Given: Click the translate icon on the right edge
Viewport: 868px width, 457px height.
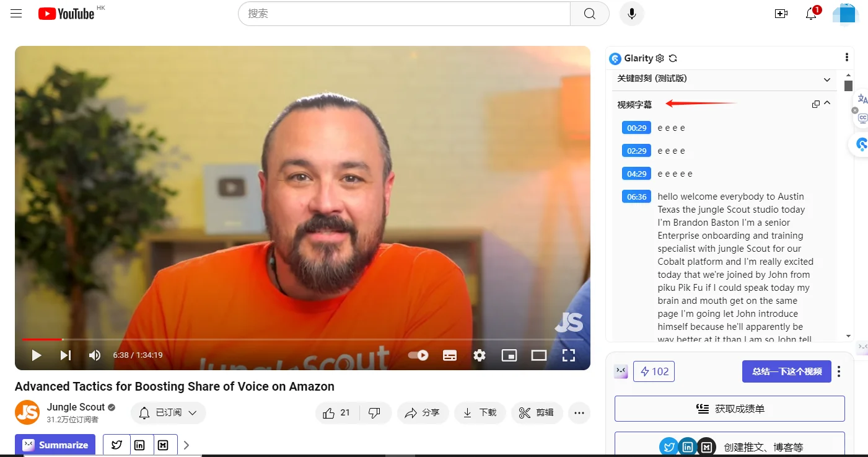Looking at the screenshot, I should pos(862,99).
